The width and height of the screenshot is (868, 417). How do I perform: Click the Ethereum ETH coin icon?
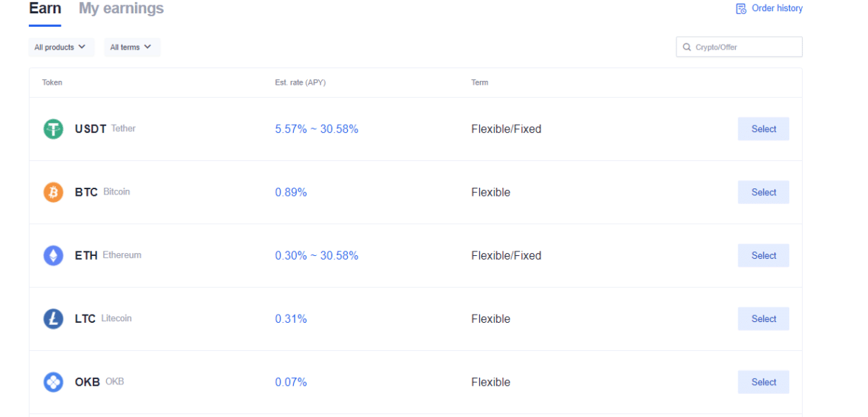(x=53, y=256)
